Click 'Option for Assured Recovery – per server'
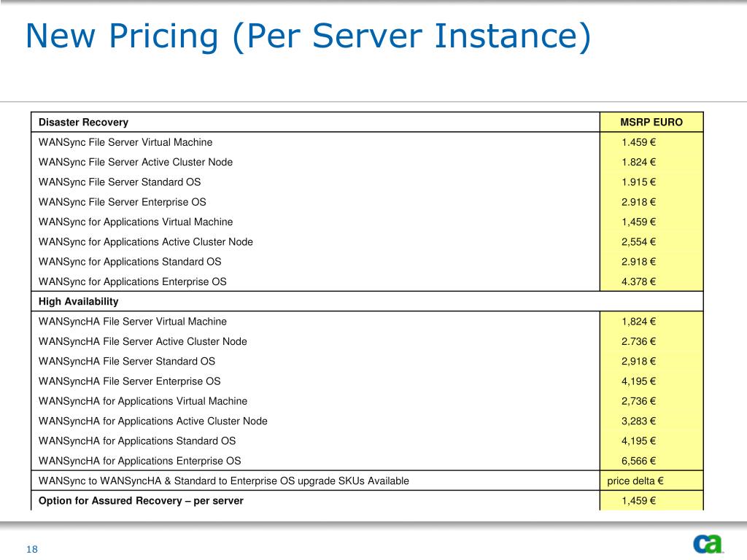The height and width of the screenshot is (560, 747). (x=141, y=501)
